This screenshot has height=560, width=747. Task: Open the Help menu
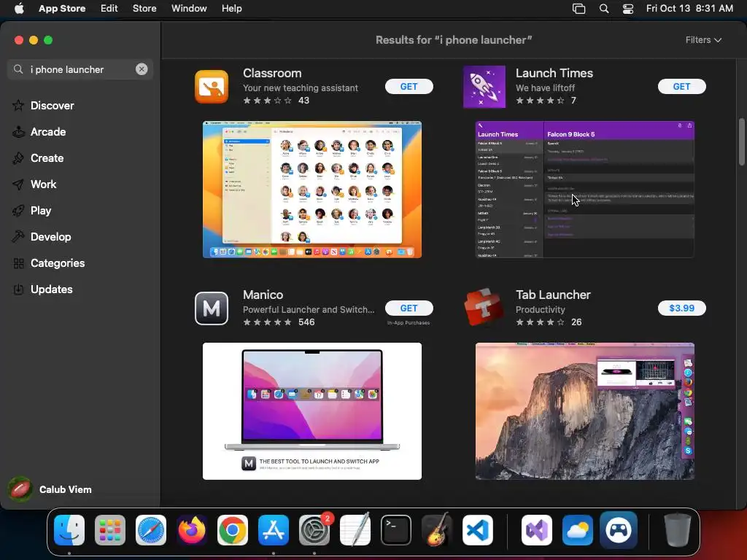231,9
